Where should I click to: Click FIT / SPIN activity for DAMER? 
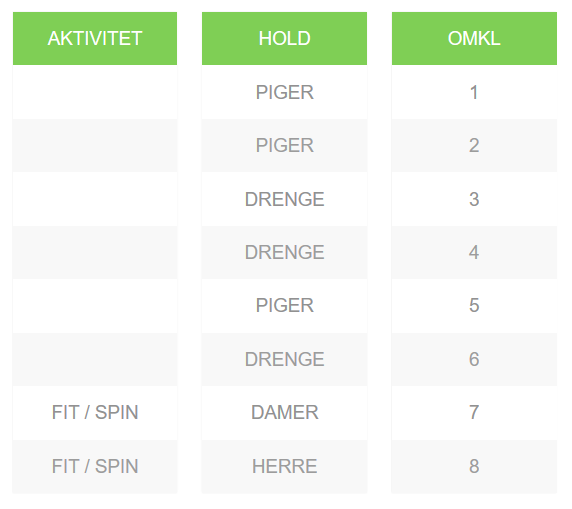tap(95, 412)
